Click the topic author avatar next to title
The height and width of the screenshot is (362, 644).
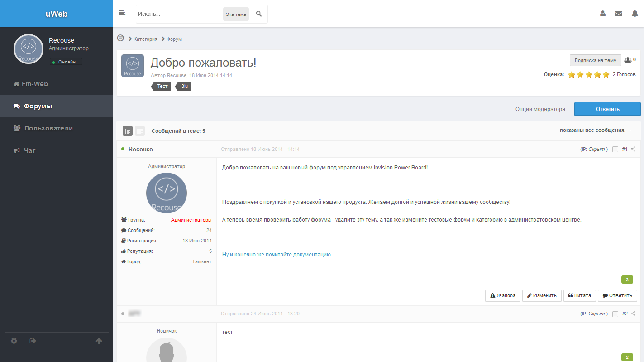pos(133,66)
